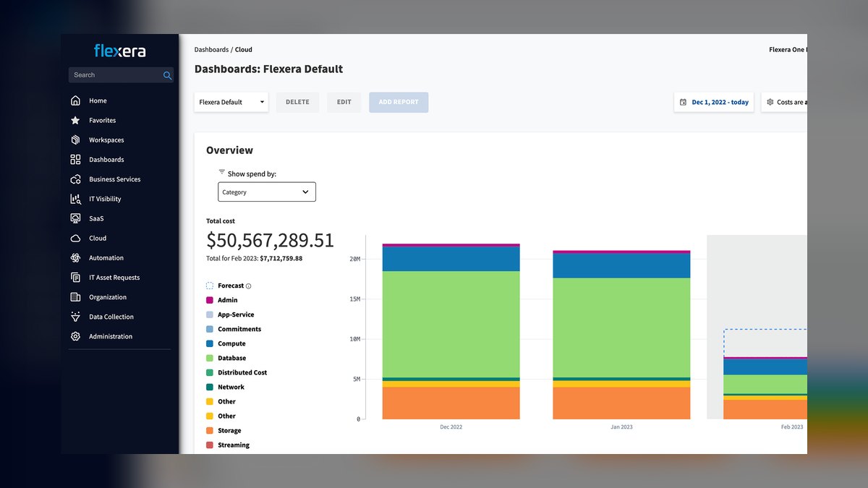Click the gear icon beside "Costs are"
This screenshot has width=868, height=488.
tap(770, 103)
